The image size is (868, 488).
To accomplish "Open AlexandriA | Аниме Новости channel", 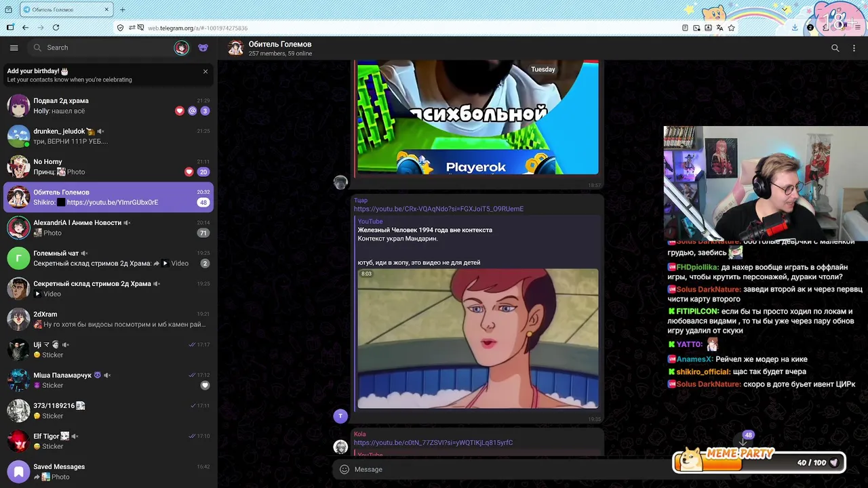I will point(108,228).
